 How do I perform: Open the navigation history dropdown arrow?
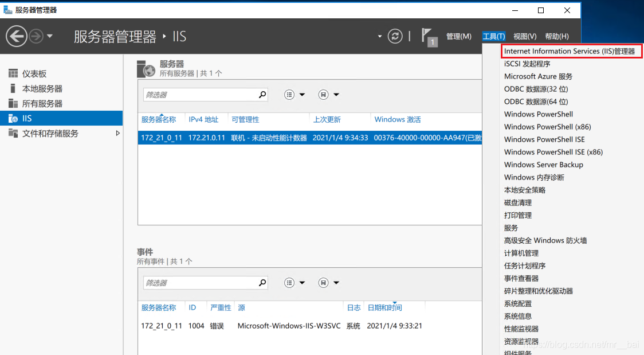point(50,36)
